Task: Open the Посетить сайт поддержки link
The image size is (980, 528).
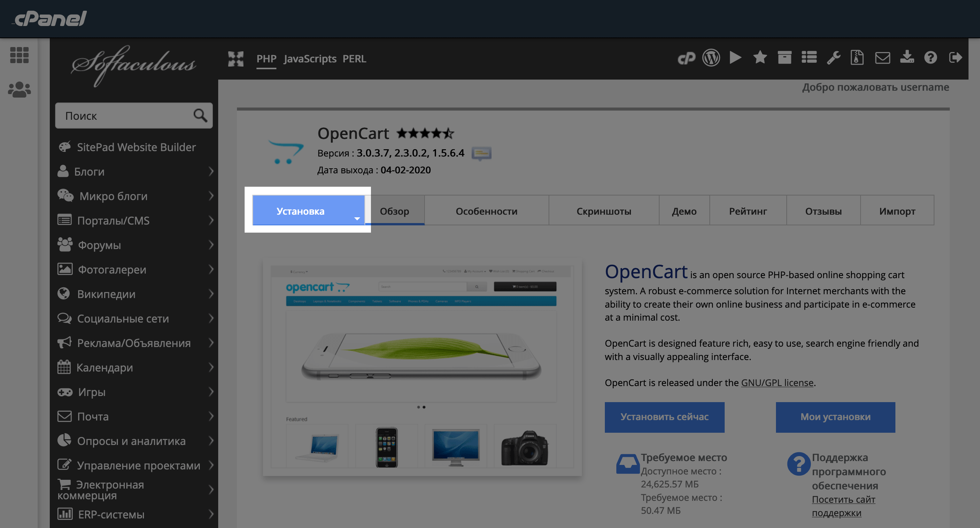Action: pyautogui.click(x=844, y=506)
